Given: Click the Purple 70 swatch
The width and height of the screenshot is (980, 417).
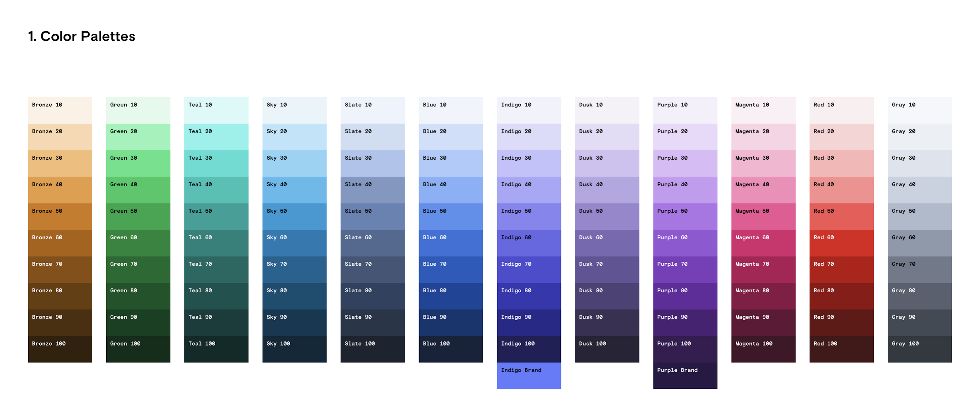Looking at the screenshot, I should pos(685,269).
